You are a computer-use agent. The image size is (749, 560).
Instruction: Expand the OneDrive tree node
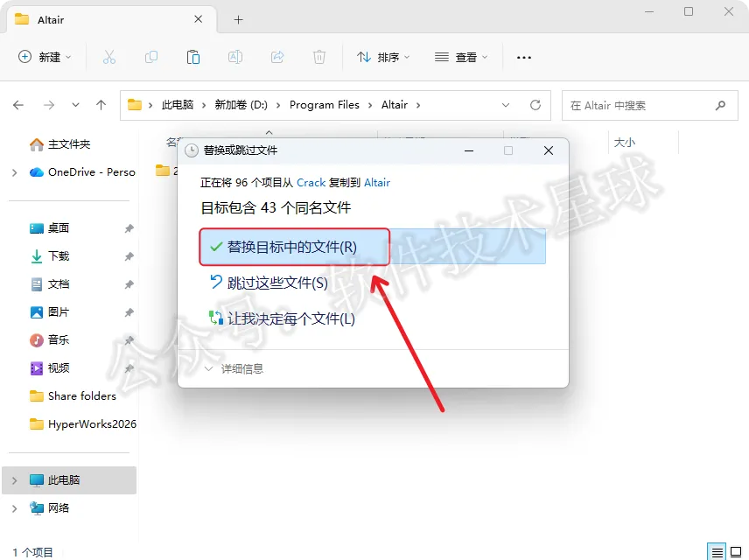14,172
